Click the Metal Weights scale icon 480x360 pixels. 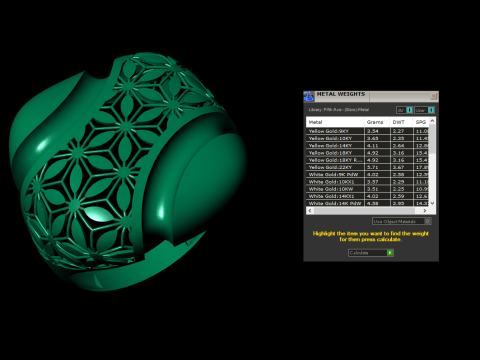[309, 96]
